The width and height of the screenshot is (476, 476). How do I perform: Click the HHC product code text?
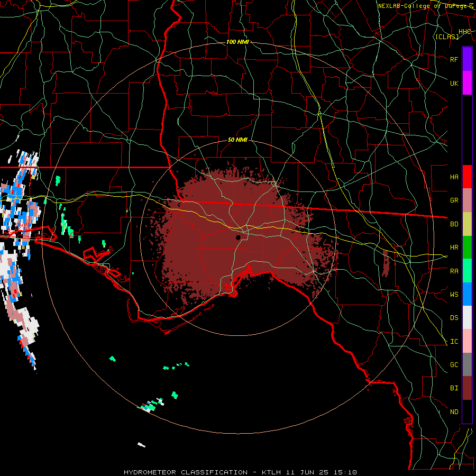click(464, 32)
